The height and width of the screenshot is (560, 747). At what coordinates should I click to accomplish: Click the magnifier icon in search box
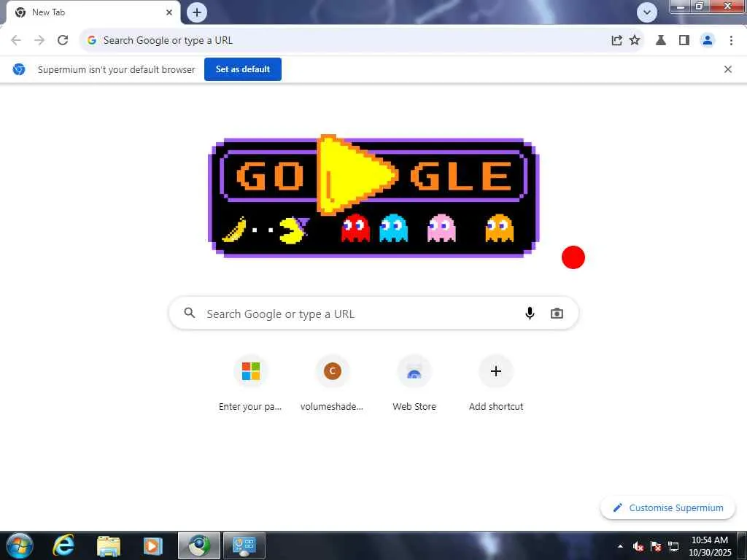point(190,313)
